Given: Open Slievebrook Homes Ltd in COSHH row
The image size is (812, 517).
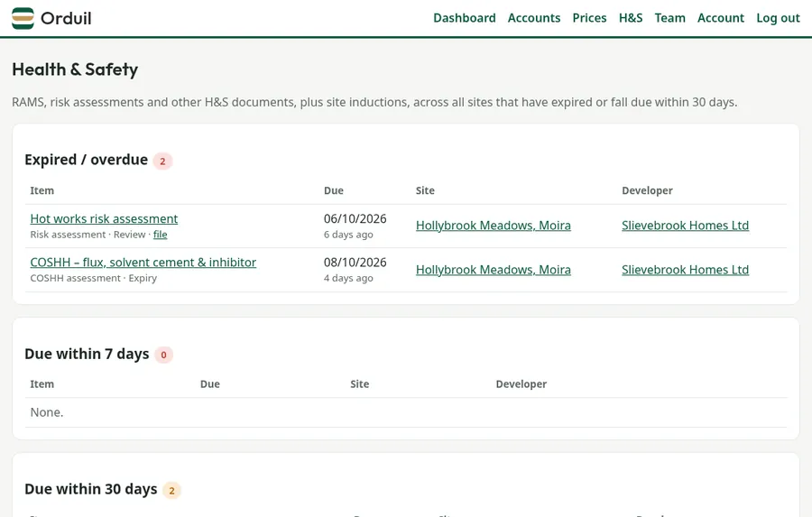Looking at the screenshot, I should [x=685, y=270].
